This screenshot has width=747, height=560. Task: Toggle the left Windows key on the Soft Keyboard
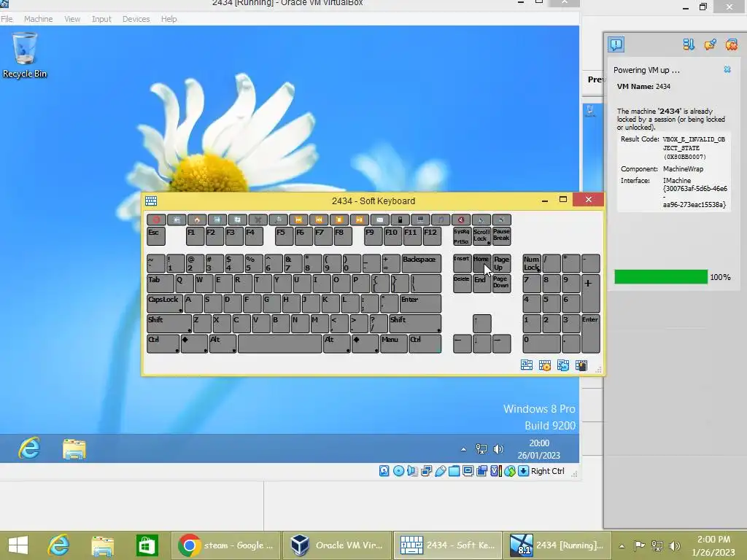[194, 343]
